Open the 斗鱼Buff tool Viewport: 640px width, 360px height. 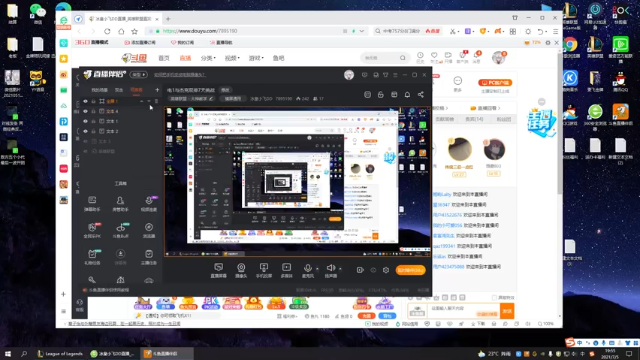click(x=120, y=230)
